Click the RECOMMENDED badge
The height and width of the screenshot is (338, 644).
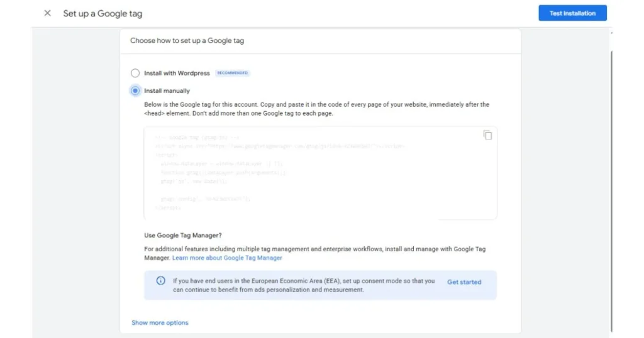(x=233, y=73)
